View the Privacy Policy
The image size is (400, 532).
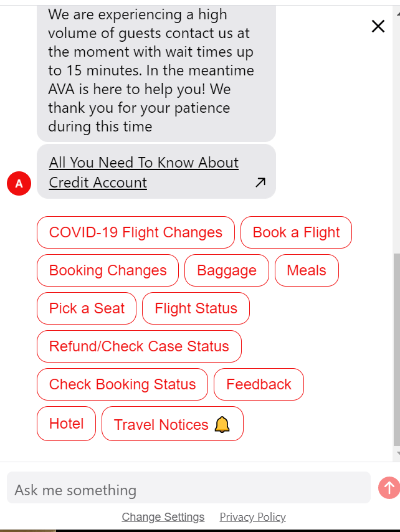point(252,517)
